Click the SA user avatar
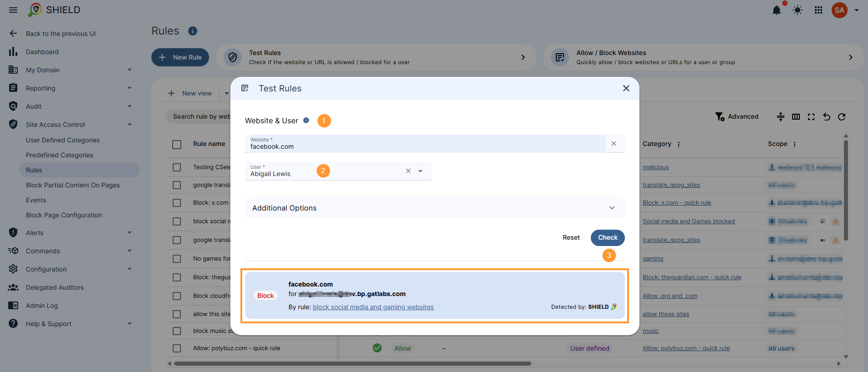The height and width of the screenshot is (372, 868). 839,10
